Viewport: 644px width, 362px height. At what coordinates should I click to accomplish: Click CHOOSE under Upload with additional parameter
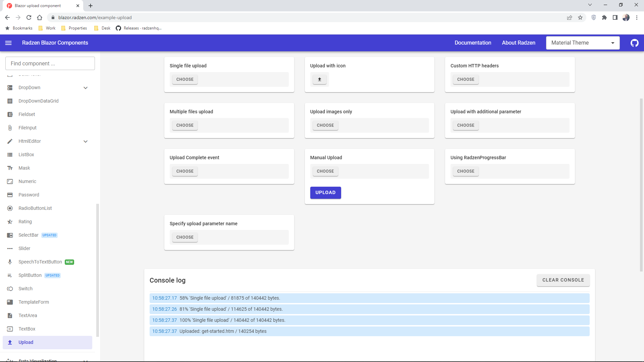click(466, 125)
